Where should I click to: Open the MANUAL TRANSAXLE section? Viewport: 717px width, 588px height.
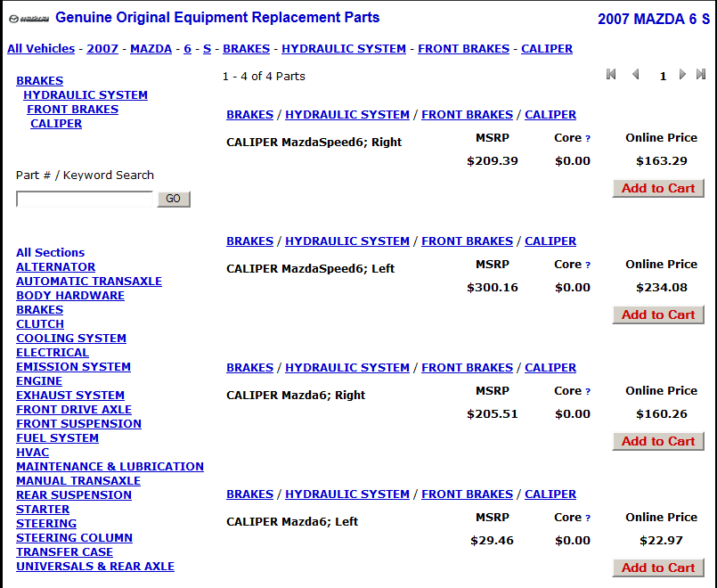coord(78,481)
